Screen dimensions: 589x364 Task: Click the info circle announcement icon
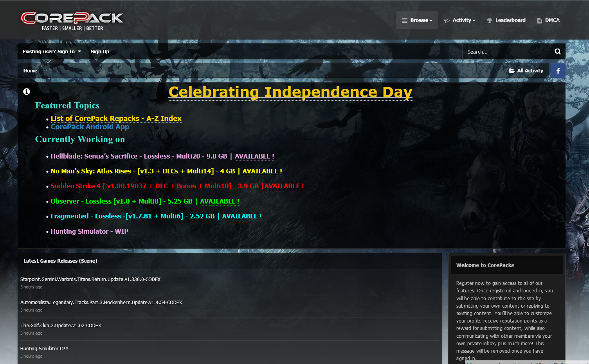click(x=27, y=91)
